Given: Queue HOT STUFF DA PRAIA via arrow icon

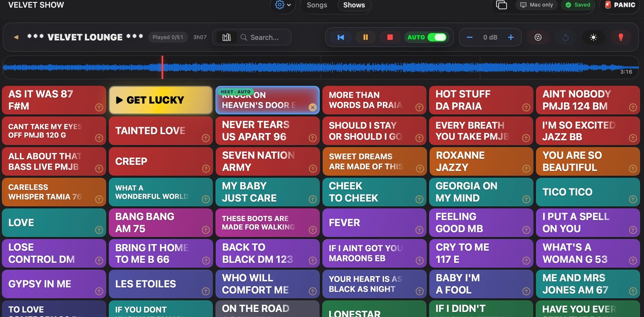Looking at the screenshot, I should [526, 108].
